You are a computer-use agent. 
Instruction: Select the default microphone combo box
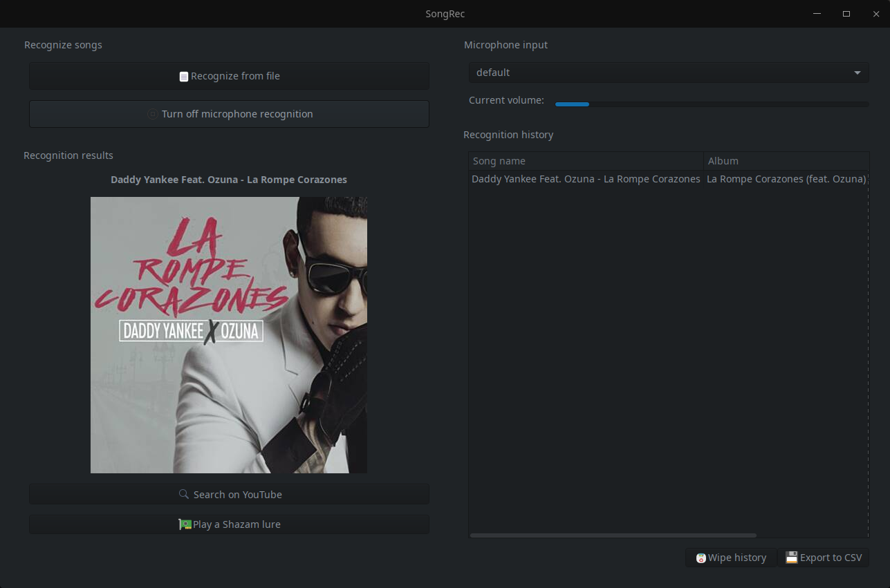669,73
